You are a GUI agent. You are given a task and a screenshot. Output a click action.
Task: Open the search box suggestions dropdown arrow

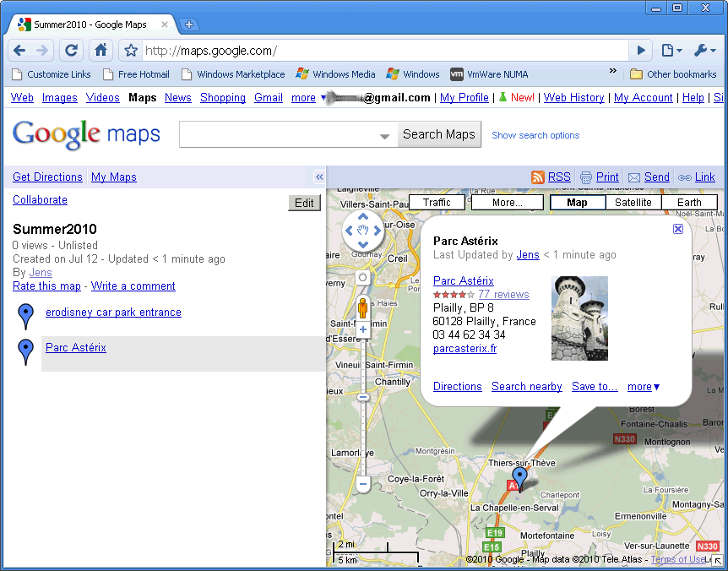pyautogui.click(x=384, y=136)
